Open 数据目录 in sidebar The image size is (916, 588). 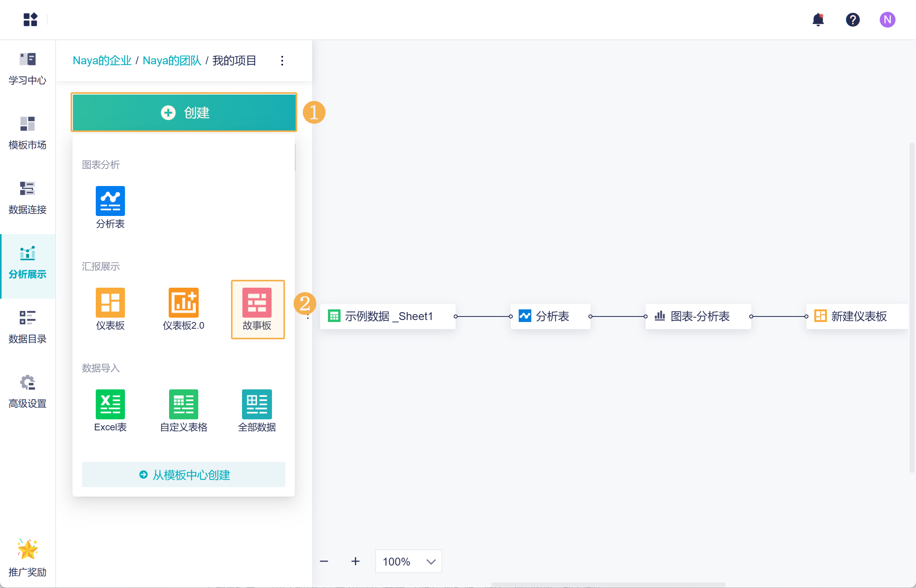[x=28, y=327]
